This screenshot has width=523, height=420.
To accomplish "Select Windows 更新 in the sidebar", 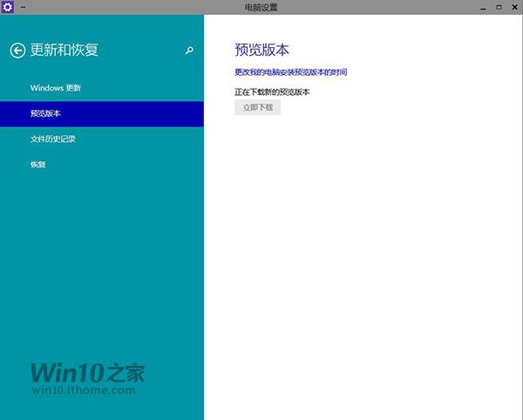I will (x=102, y=88).
